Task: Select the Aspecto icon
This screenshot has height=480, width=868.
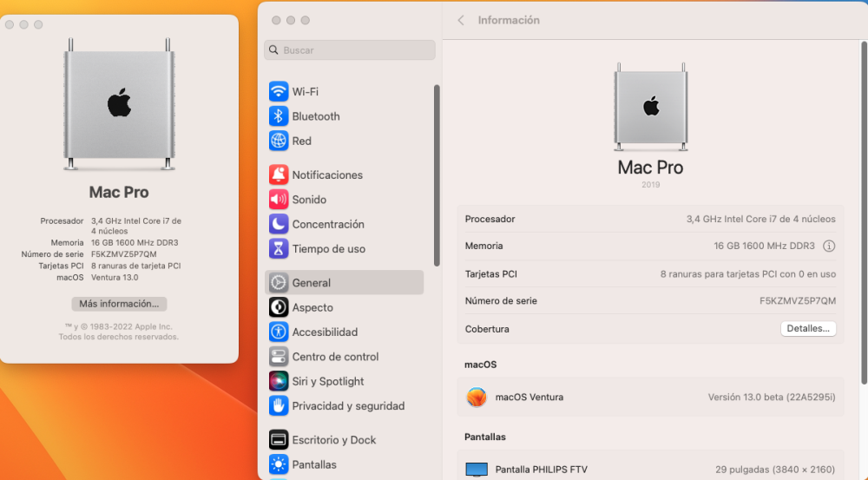Action: (279, 307)
